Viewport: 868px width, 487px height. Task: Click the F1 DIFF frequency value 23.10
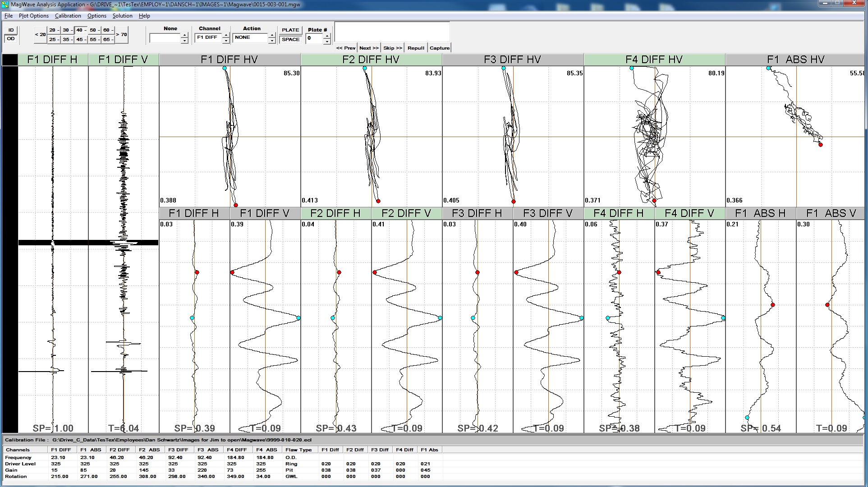pyautogui.click(x=58, y=457)
